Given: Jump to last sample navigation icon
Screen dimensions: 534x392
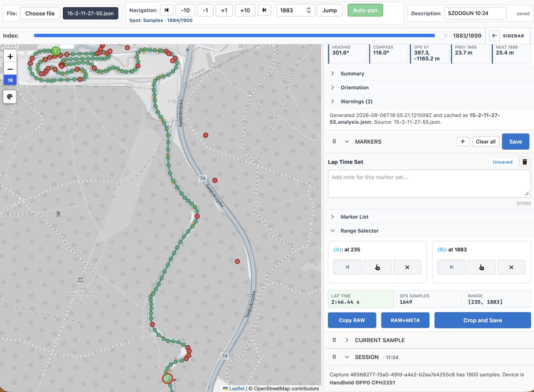Looking at the screenshot, I should (x=264, y=10).
